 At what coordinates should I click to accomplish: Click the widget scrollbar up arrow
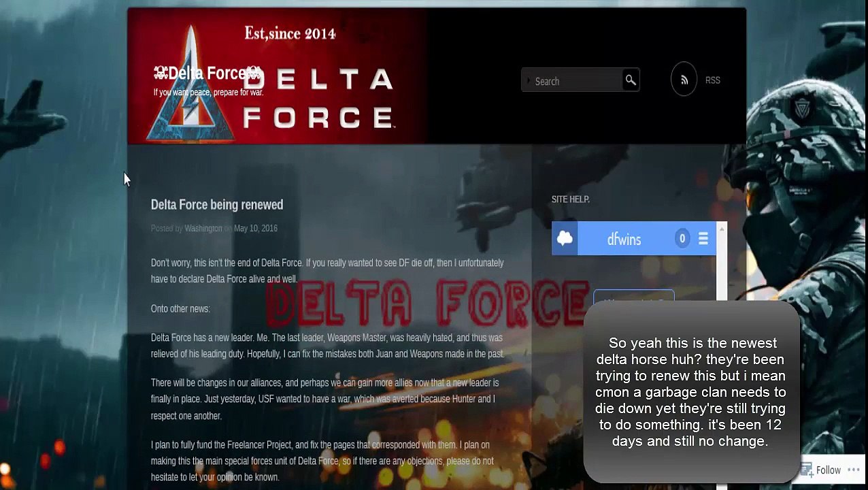[x=722, y=229]
